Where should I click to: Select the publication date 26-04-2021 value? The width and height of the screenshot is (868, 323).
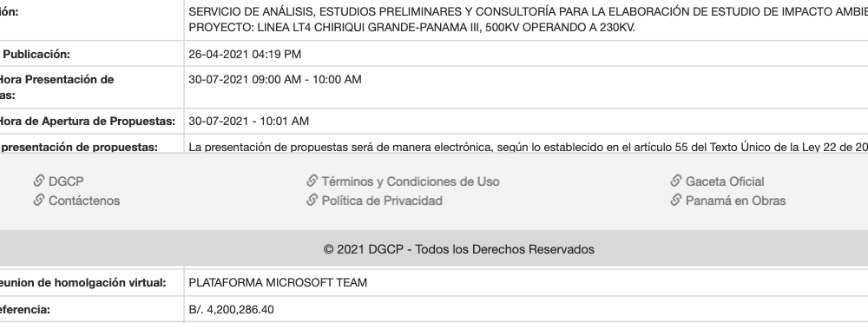(x=245, y=54)
